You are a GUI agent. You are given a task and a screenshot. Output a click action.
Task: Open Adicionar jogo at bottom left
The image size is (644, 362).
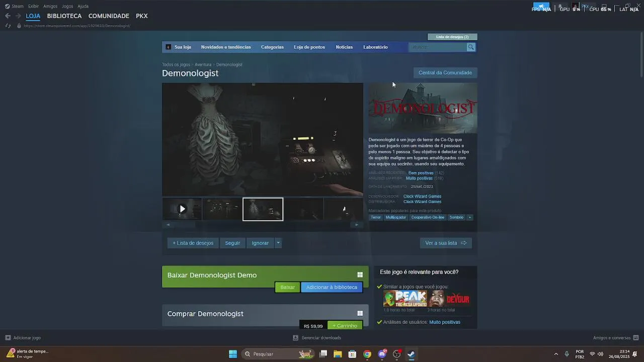23,338
